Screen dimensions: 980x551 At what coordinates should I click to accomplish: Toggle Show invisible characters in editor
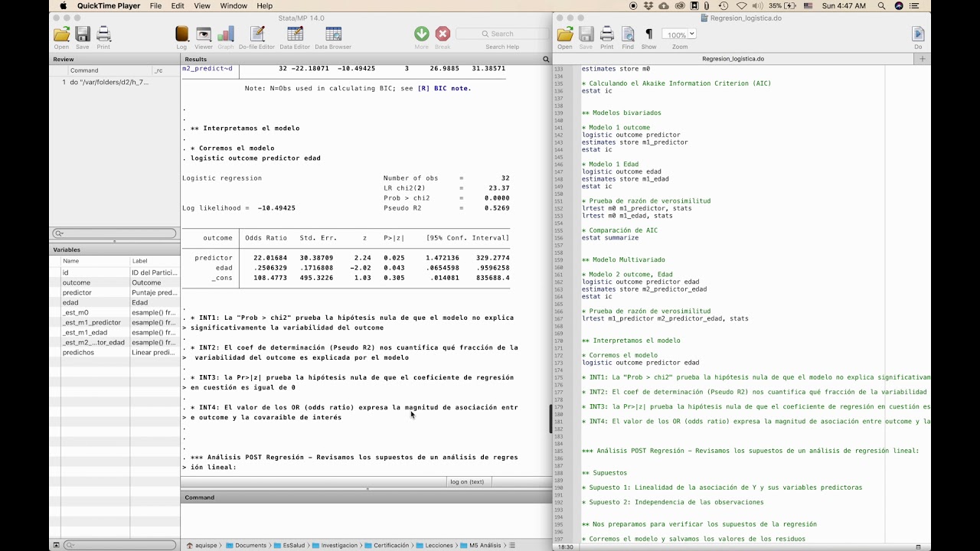click(x=649, y=34)
